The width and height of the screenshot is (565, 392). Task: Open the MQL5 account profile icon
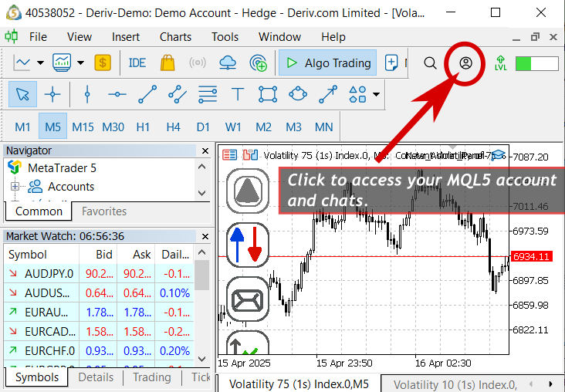pyautogui.click(x=465, y=63)
